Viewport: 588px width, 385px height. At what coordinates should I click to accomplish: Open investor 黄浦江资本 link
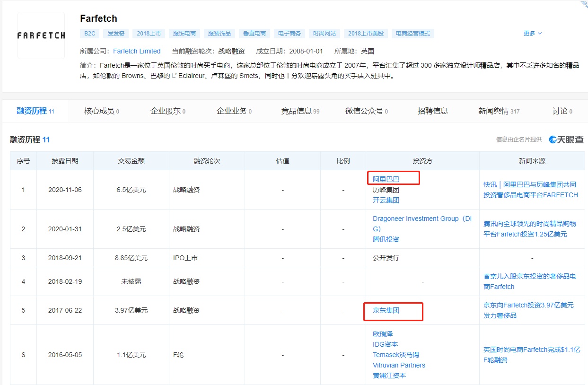click(x=389, y=376)
